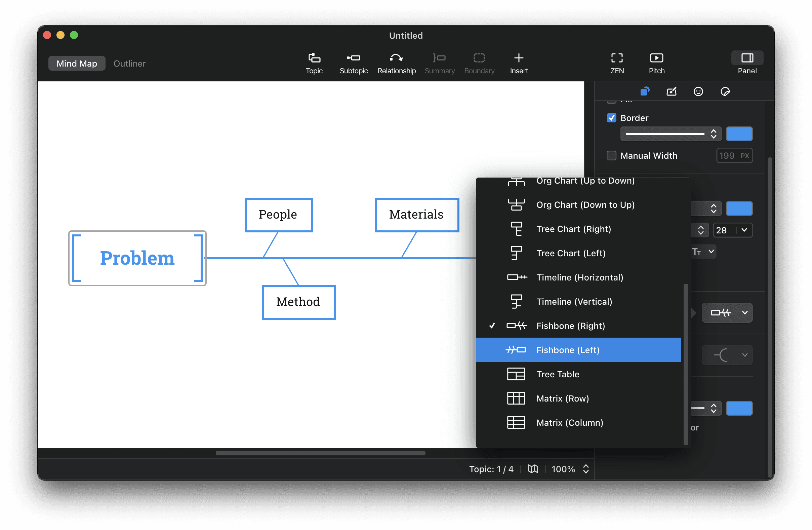Switch to the Mind Map view
This screenshot has width=812, height=530.
point(77,64)
